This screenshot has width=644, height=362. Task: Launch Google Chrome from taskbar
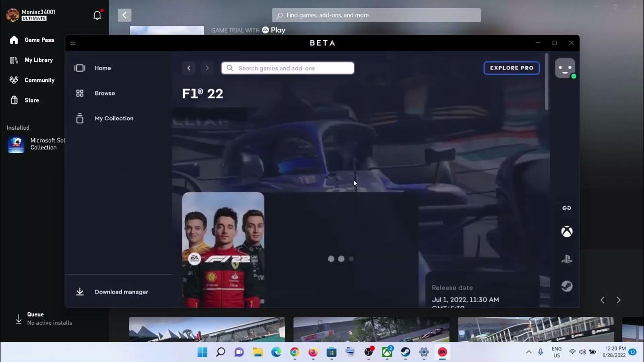pos(294,352)
